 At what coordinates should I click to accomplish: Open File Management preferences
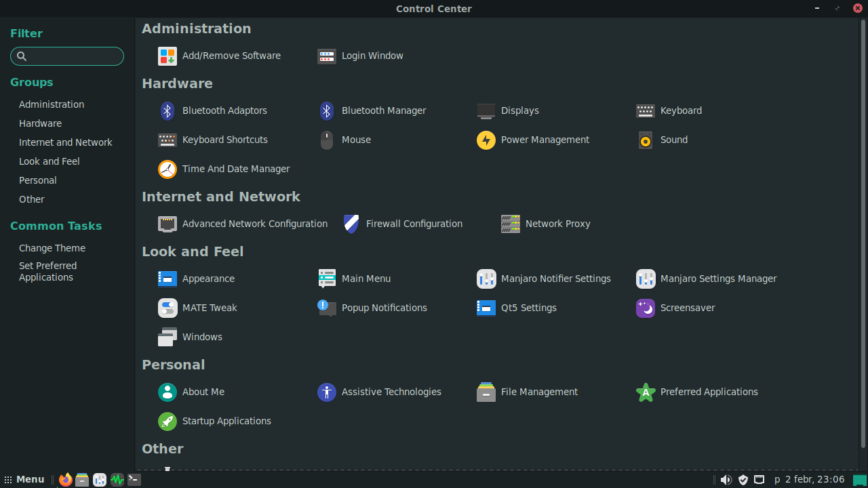528,392
